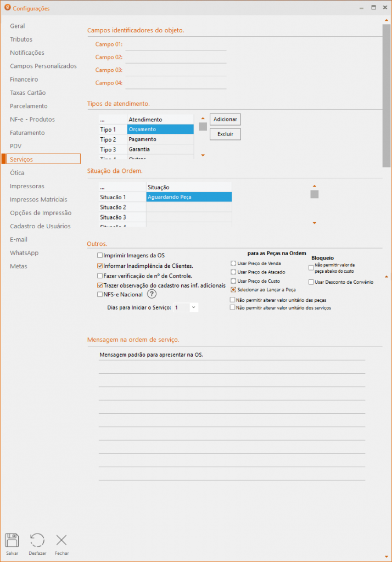Select Usar Preço de Venda option
The width and height of the screenshot is (392, 562).
pyautogui.click(x=233, y=263)
